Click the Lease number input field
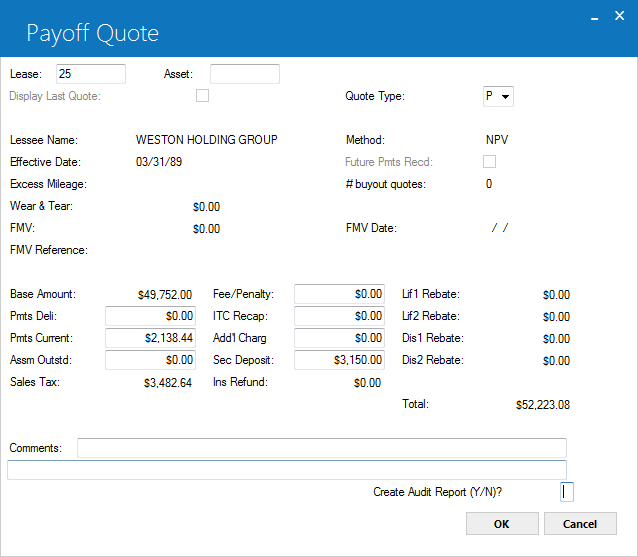638x557 pixels. click(x=91, y=74)
